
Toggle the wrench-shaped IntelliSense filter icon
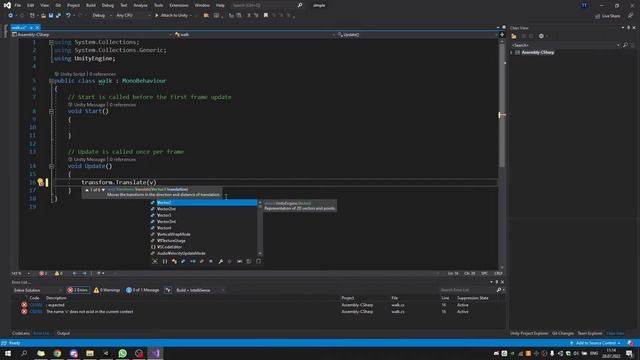220,261
